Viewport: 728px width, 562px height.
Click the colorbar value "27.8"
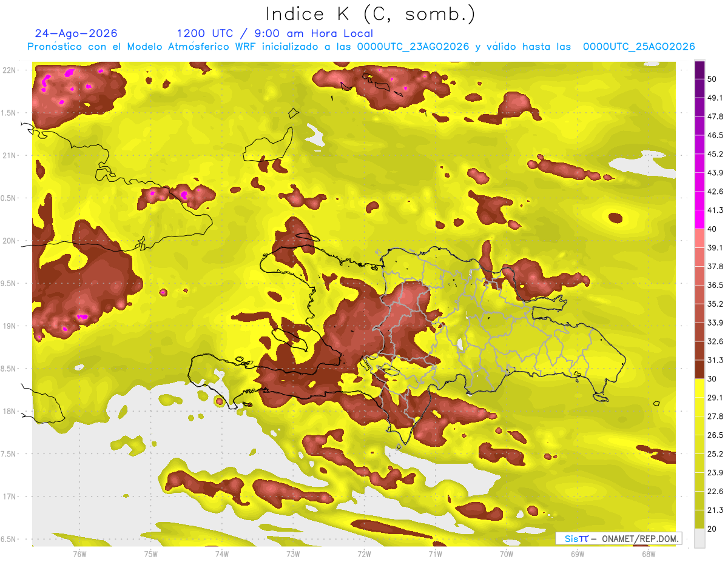click(715, 416)
